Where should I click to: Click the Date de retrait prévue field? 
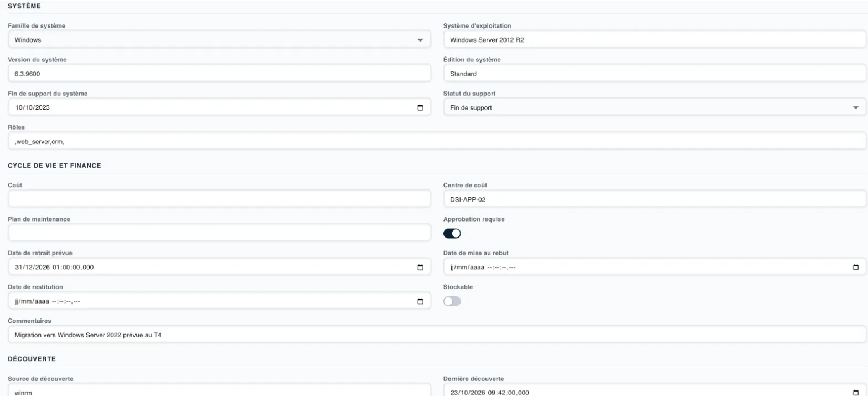(219, 267)
